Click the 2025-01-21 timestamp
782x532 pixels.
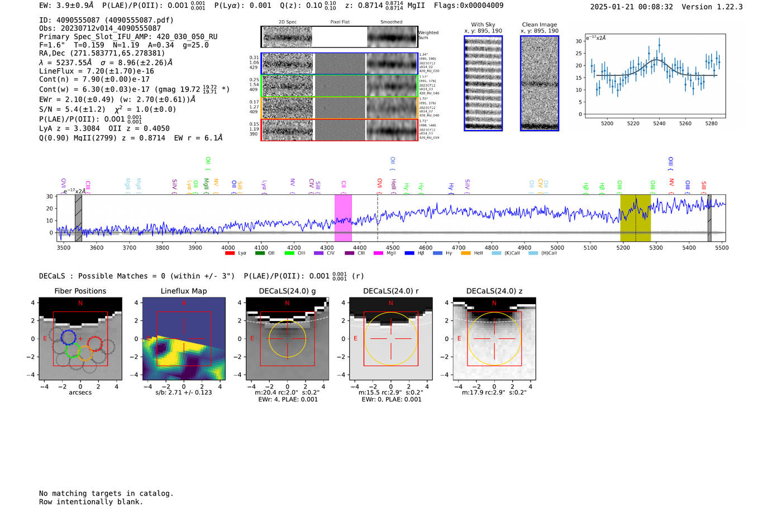[x=632, y=7]
